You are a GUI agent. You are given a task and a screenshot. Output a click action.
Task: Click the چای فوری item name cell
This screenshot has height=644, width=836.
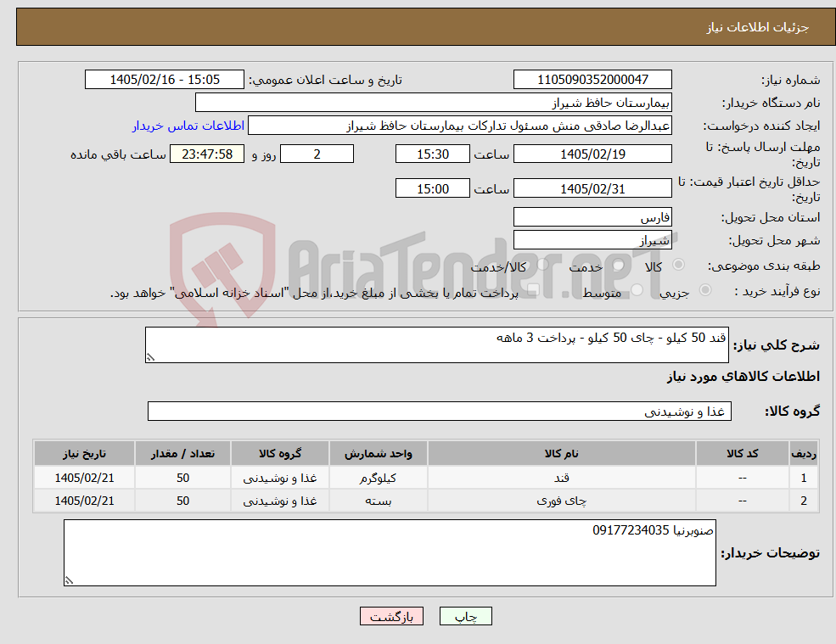(561, 501)
